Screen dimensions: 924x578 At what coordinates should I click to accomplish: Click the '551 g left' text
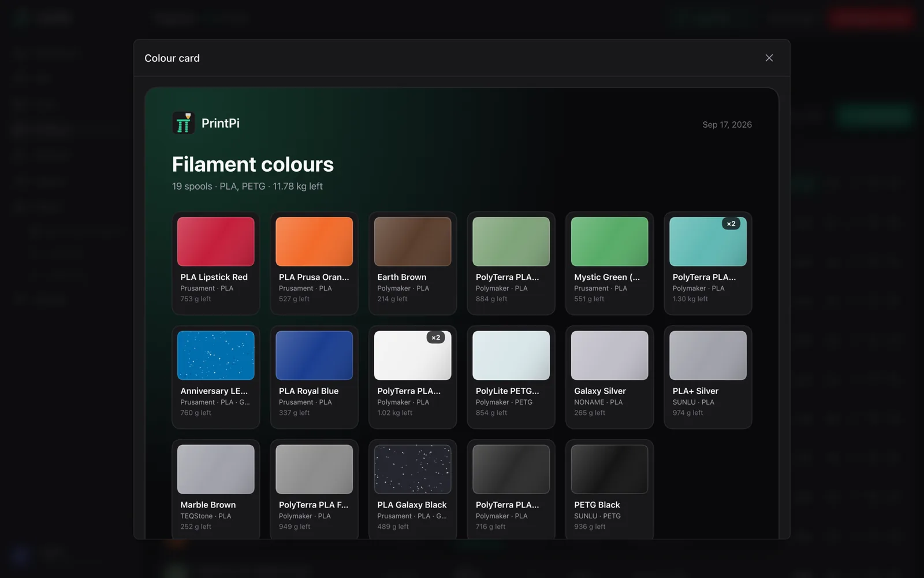click(589, 299)
